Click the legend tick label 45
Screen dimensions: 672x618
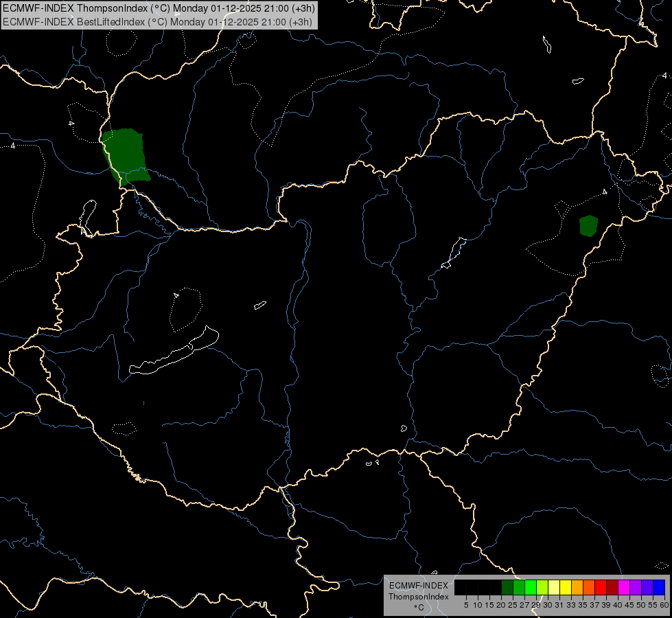[x=629, y=605]
